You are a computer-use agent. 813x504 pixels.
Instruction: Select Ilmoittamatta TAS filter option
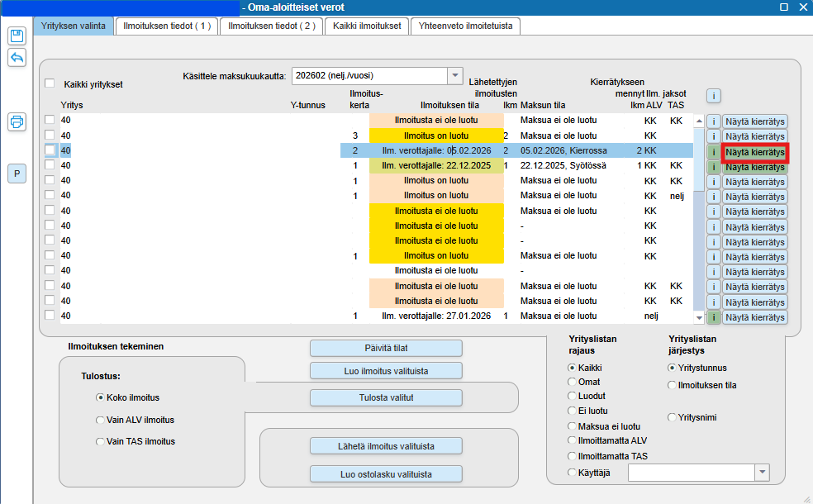click(572, 456)
